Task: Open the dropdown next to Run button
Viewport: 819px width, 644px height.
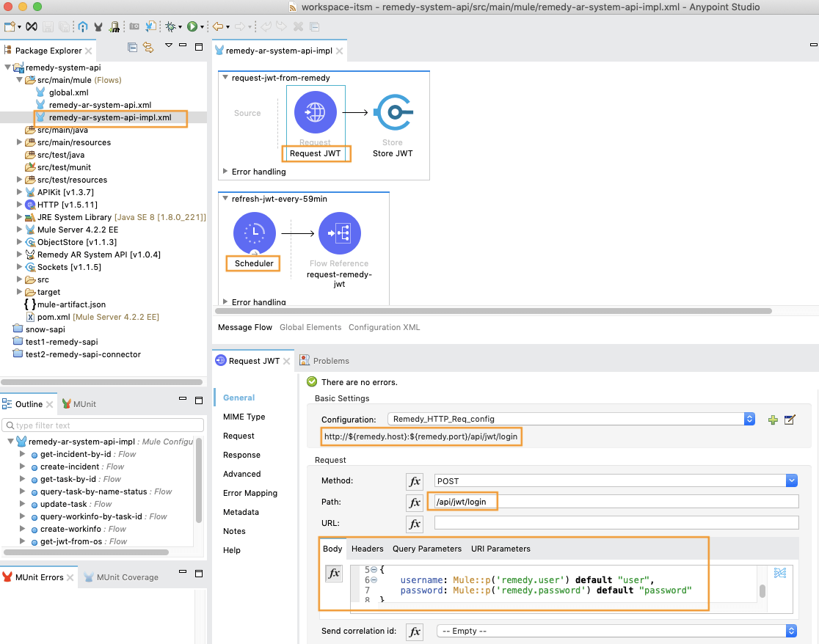Action: (202, 27)
